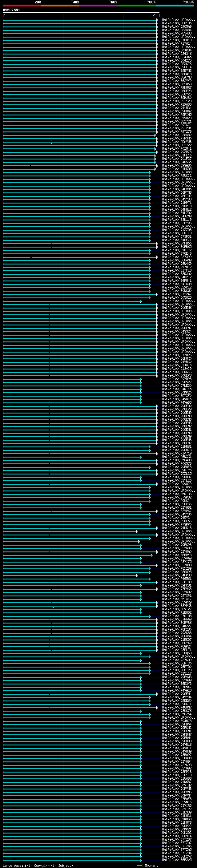Click the yellow query-gap marker in the legend
Viewport: 197px width, 868px height.
coord(25,866)
